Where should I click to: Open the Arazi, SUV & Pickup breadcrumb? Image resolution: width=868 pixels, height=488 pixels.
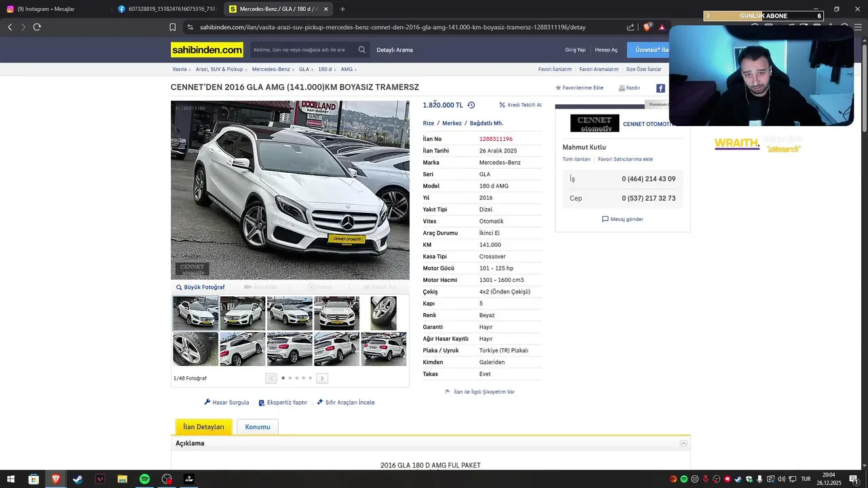coord(221,69)
